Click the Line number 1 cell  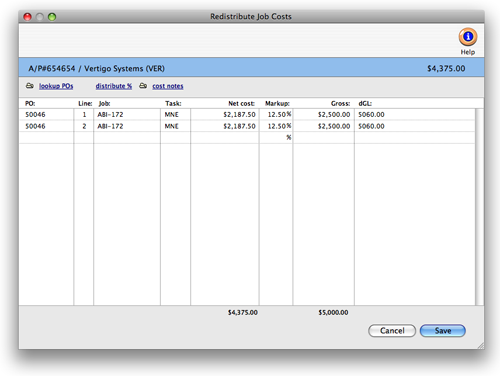(84, 114)
